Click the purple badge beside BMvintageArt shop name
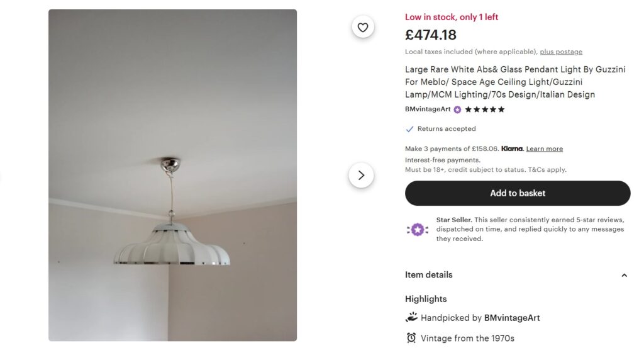 [x=457, y=109]
